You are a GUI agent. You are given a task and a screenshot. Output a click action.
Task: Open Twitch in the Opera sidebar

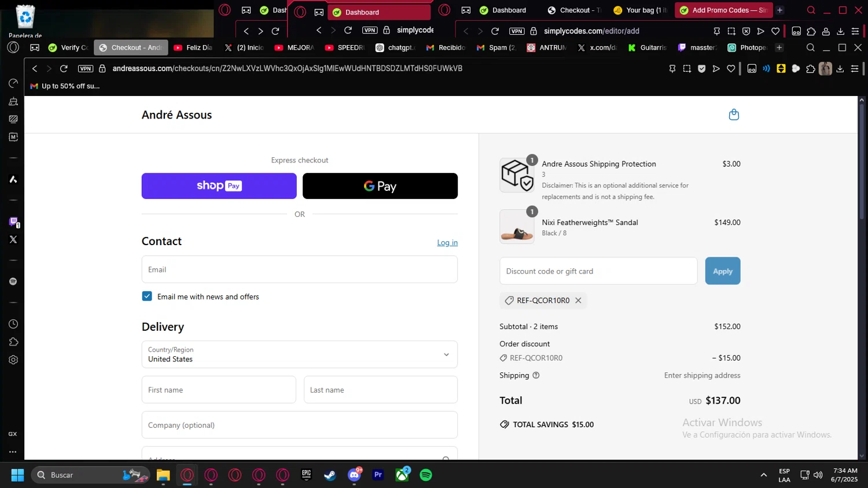(13, 222)
